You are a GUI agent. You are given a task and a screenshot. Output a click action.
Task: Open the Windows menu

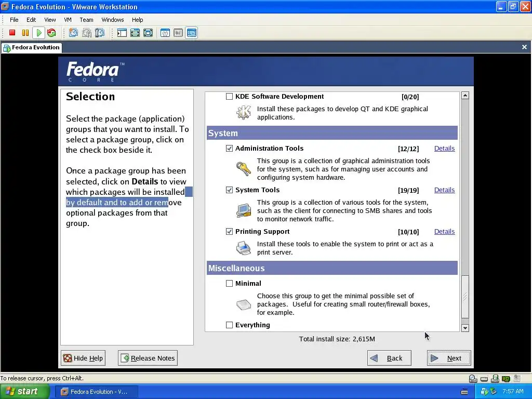(113, 20)
